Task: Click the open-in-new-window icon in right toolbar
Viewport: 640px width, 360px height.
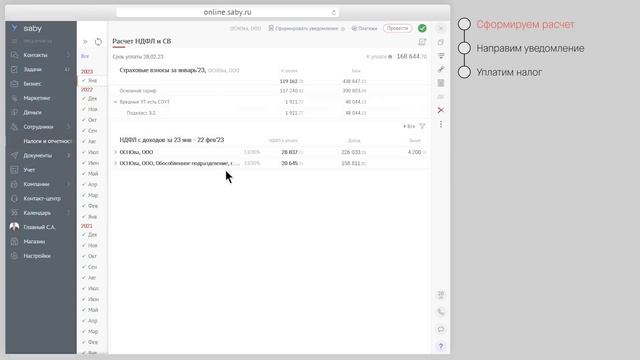Action: [x=441, y=42]
